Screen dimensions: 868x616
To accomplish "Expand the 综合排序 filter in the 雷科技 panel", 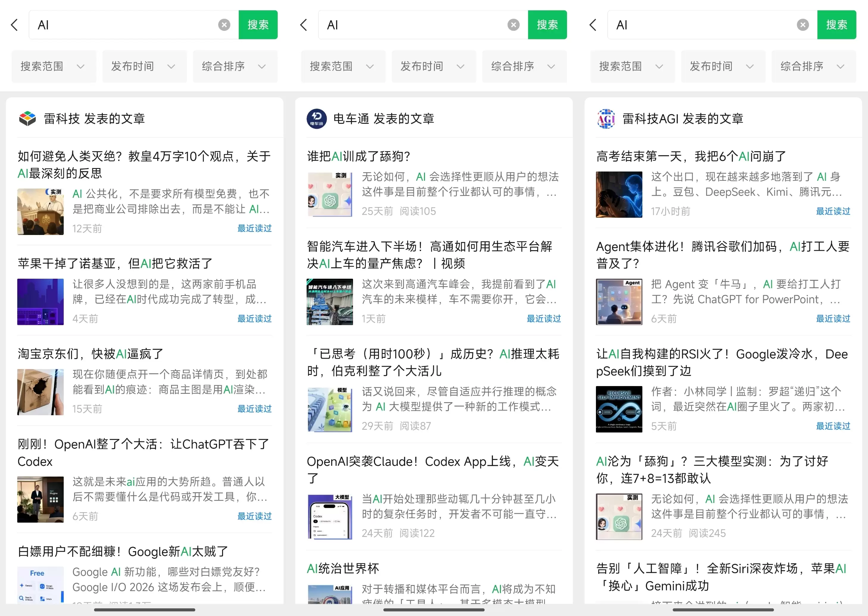I will (x=235, y=66).
